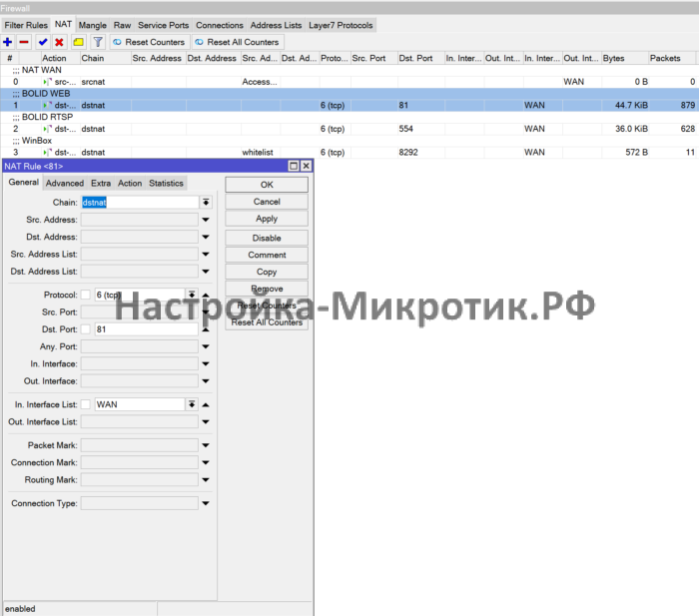Screen dimensions: 699x616
Task: Open the Chain dropdown list
Action: click(x=206, y=203)
